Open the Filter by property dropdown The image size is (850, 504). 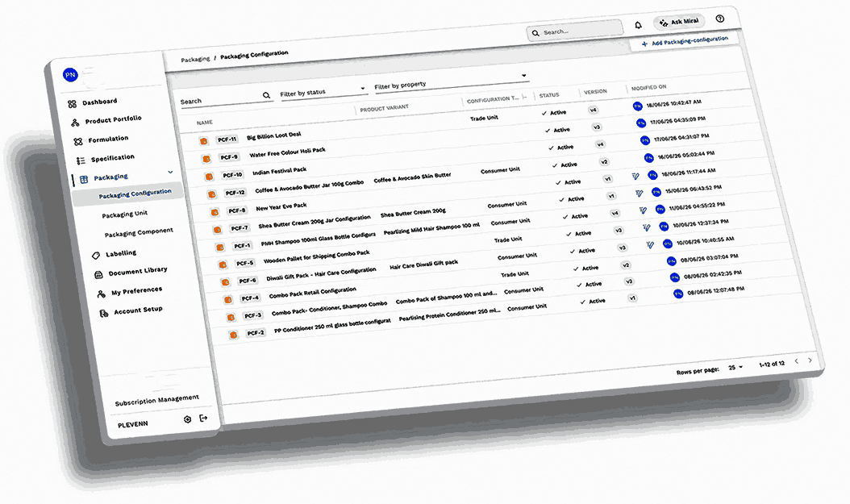450,81
